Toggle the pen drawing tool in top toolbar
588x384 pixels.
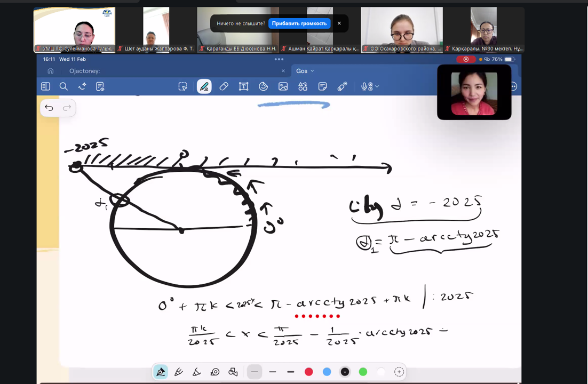tap(204, 86)
